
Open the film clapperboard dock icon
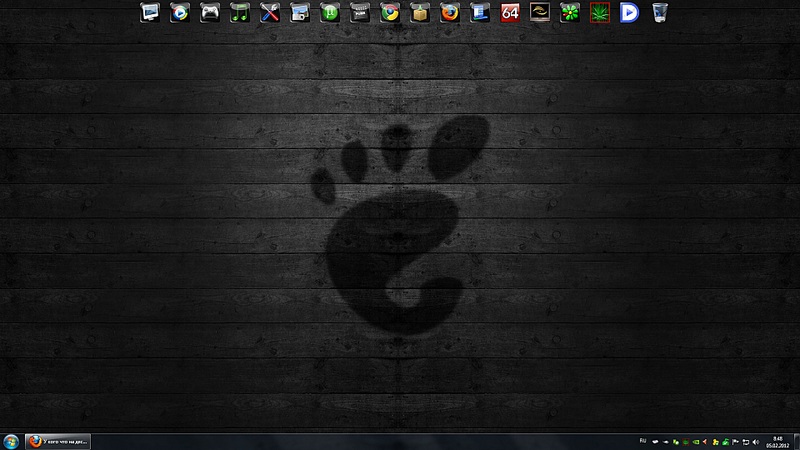tap(360, 12)
